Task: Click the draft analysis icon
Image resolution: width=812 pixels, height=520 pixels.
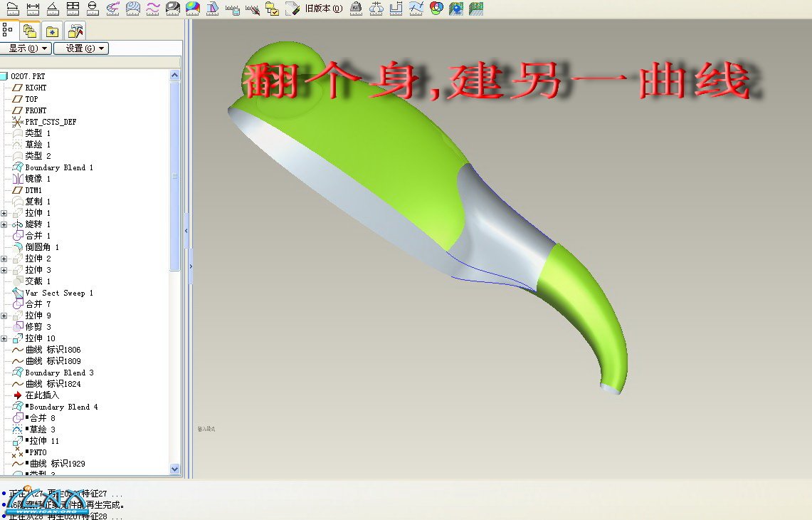Action: [x=212, y=9]
